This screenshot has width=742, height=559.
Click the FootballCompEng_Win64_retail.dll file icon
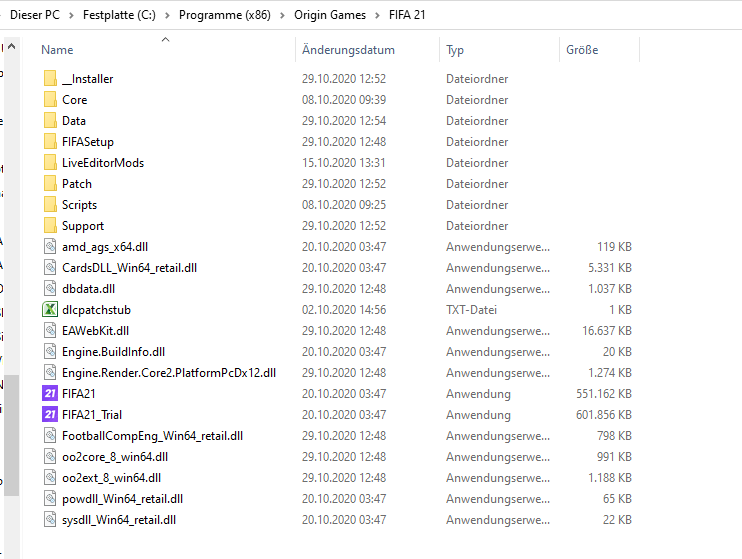point(50,435)
